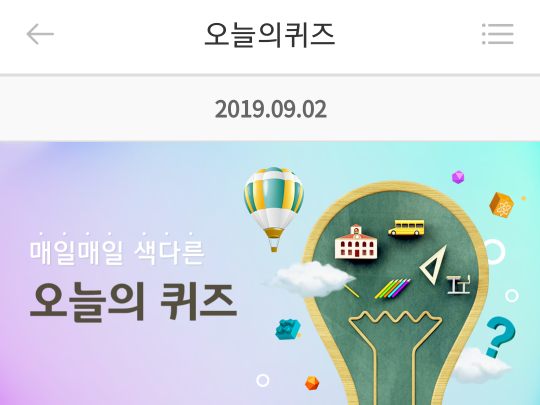Click the lightbulb chalkboard image
Image resolution: width=540 pixels, height=405 pixels.
[396, 293]
